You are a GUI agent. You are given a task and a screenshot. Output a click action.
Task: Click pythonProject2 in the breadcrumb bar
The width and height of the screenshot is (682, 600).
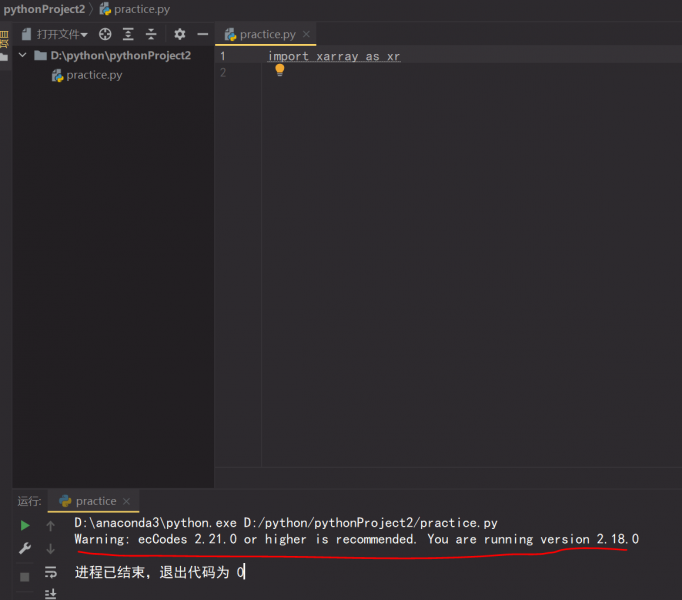[44, 9]
